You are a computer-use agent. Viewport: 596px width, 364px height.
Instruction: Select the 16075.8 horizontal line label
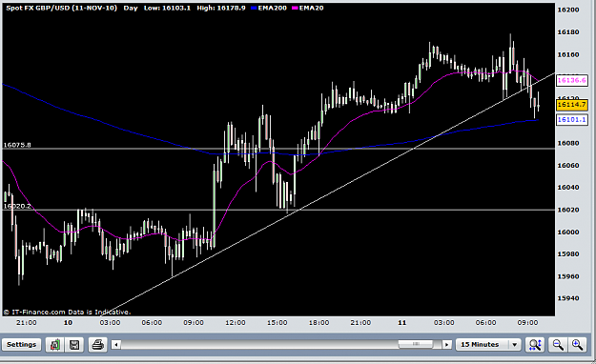coord(17,145)
